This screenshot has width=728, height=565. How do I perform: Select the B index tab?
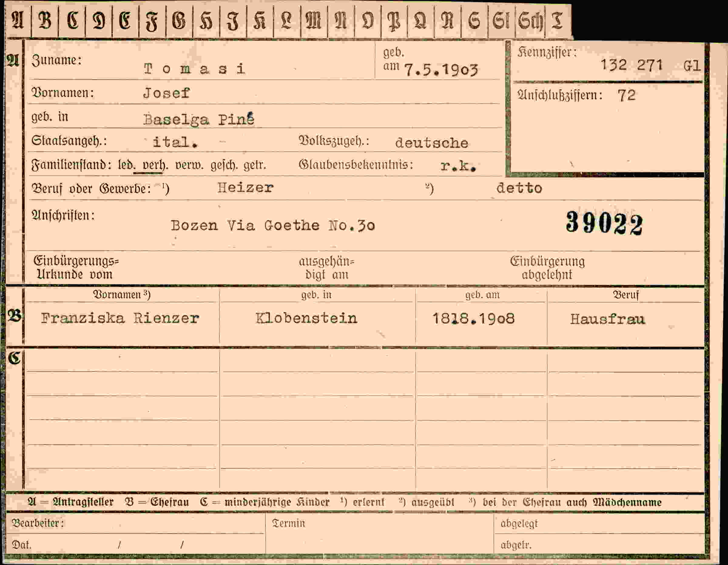(45, 21)
